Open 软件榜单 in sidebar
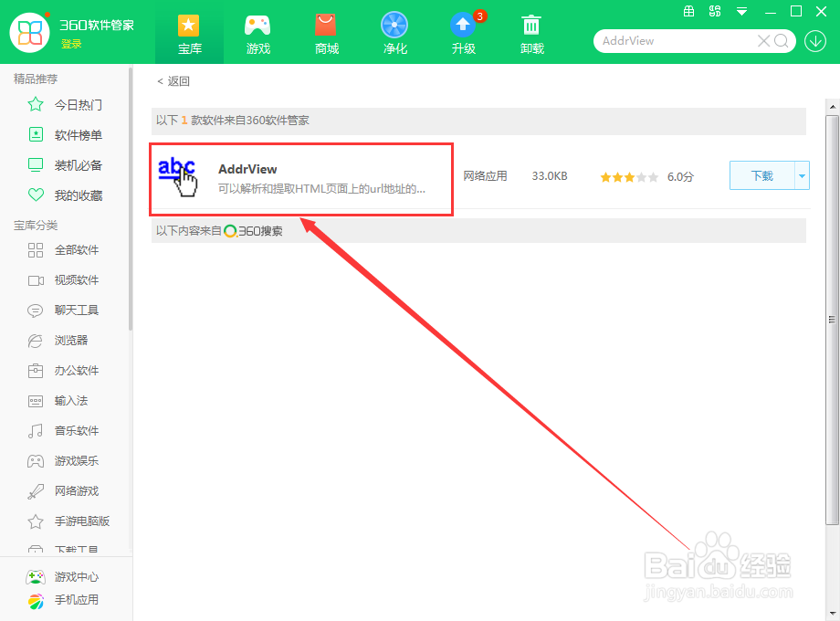 point(79,135)
